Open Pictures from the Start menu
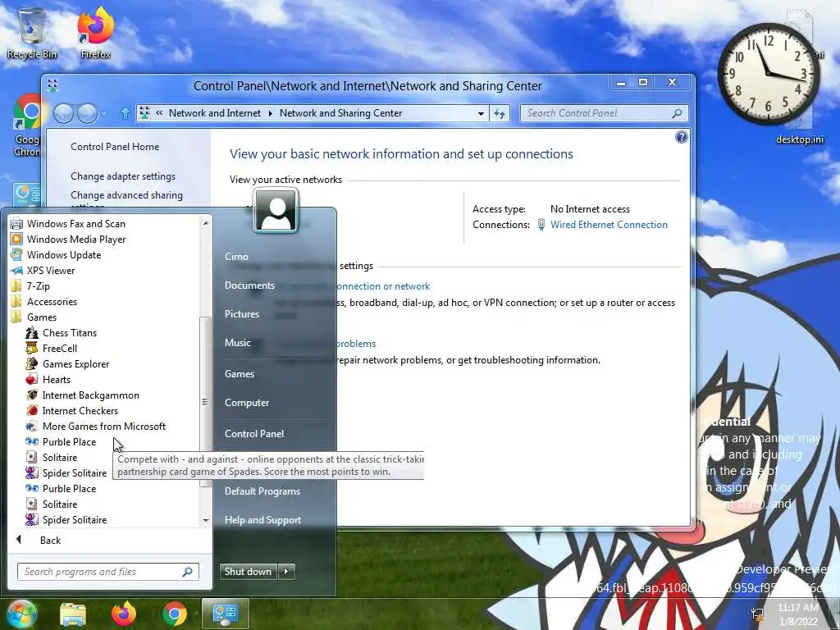Viewport: 840px width, 630px height. [x=242, y=314]
